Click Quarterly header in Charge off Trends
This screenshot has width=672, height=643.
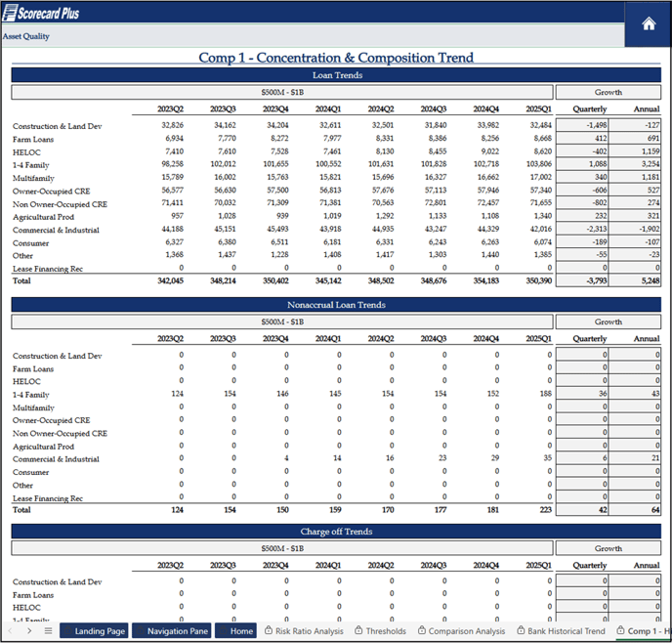pos(590,566)
